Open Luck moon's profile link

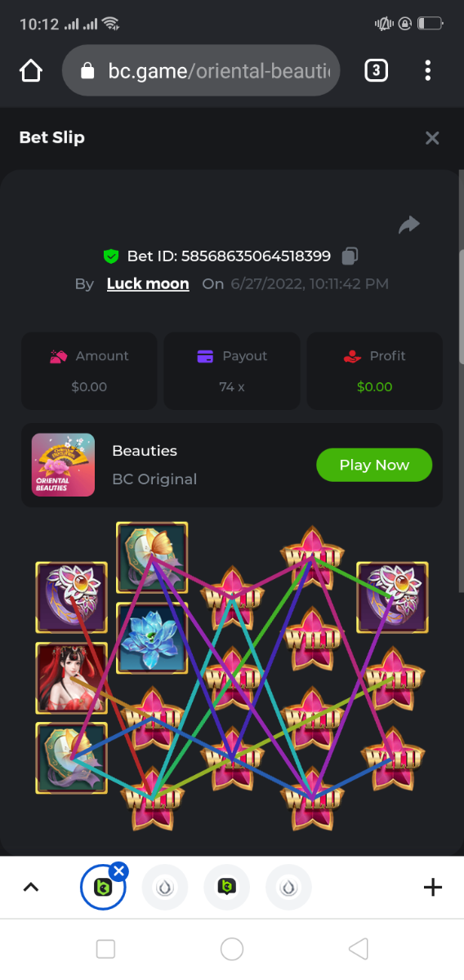148,284
